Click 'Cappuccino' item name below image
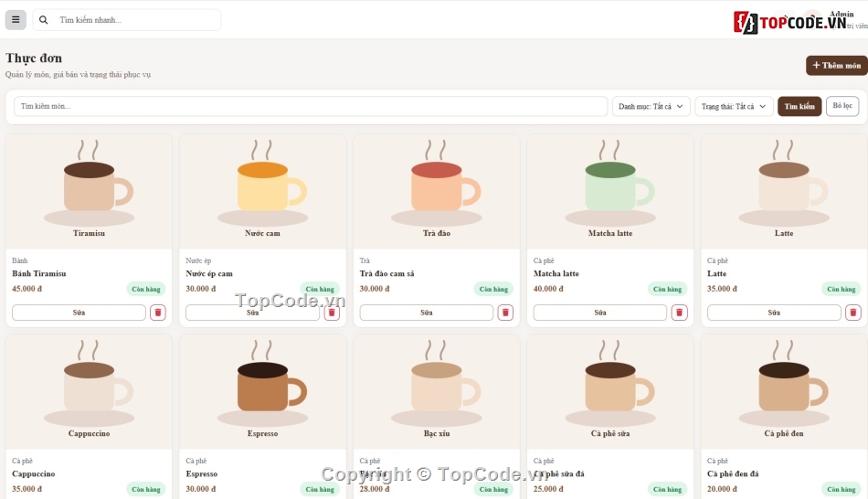The width and height of the screenshot is (868, 499). (33, 474)
